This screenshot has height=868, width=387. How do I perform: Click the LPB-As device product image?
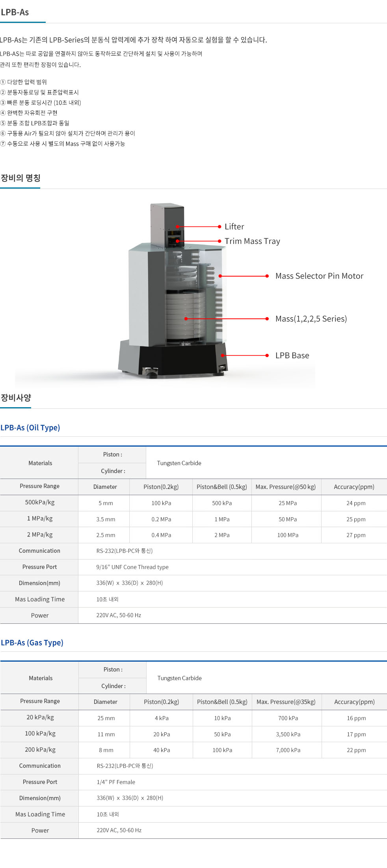coord(173,291)
